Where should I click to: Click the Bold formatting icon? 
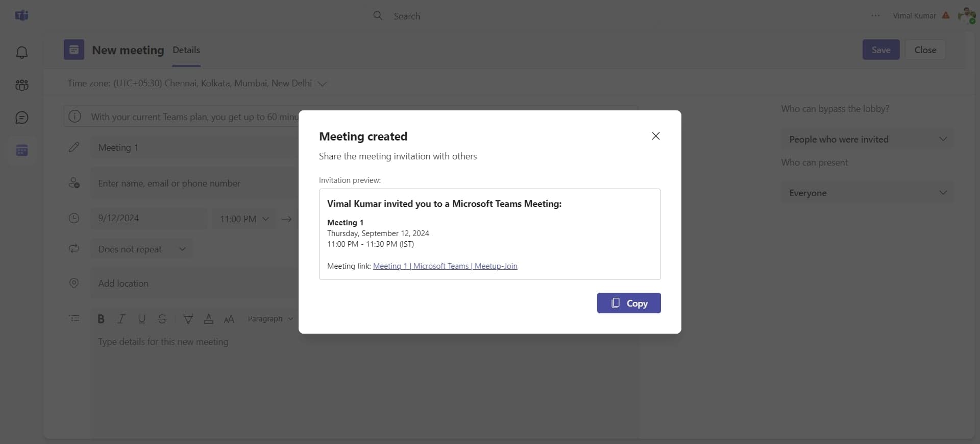(x=101, y=319)
